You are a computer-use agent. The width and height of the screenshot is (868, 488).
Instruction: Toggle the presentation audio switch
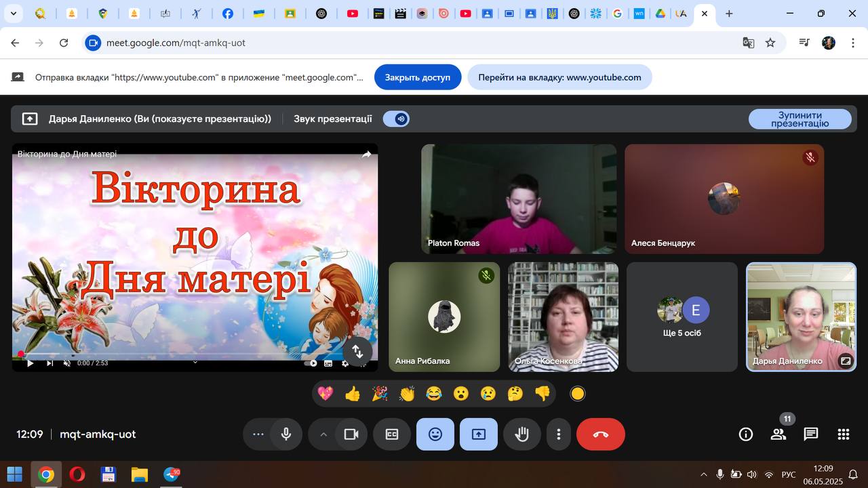click(x=396, y=119)
